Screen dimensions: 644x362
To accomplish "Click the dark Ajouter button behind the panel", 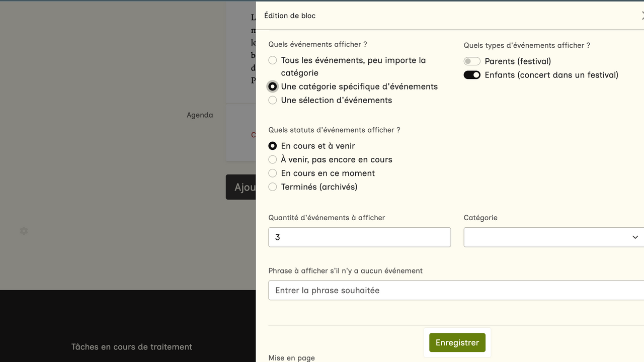I will 241,187.
